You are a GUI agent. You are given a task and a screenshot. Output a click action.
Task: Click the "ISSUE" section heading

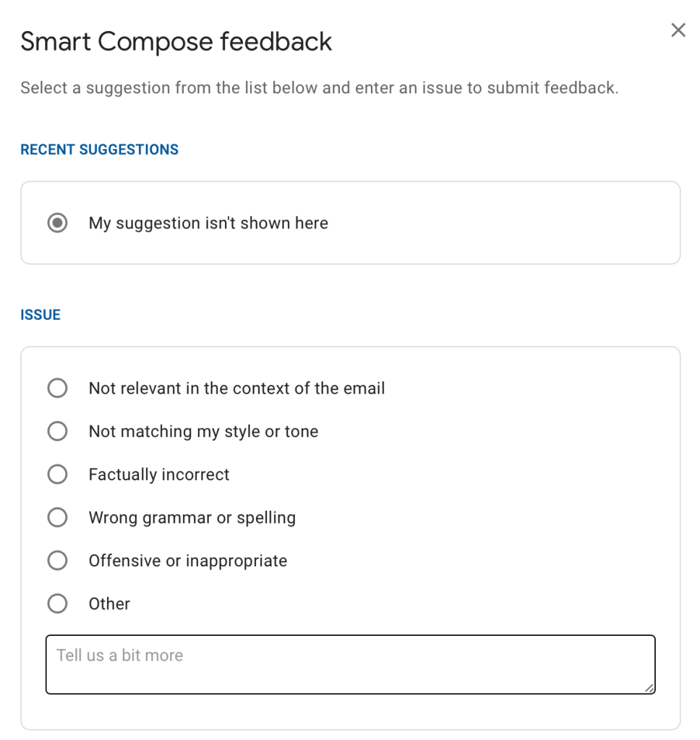coord(40,315)
